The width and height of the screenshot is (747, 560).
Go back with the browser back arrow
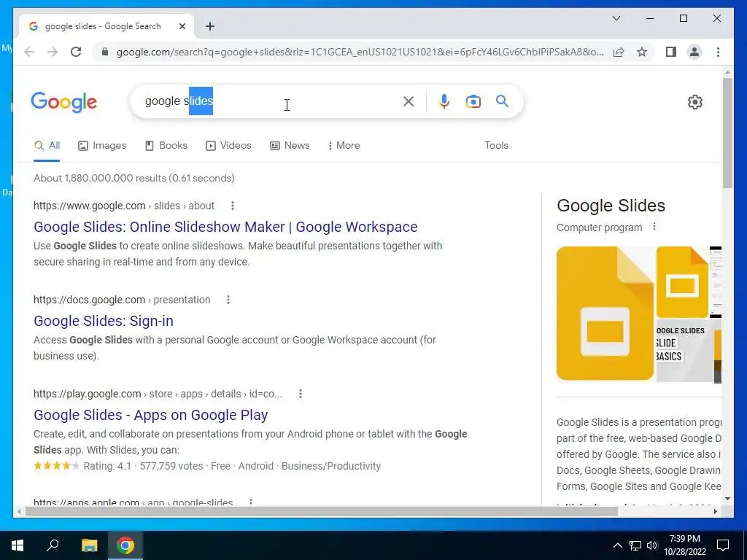(29, 52)
